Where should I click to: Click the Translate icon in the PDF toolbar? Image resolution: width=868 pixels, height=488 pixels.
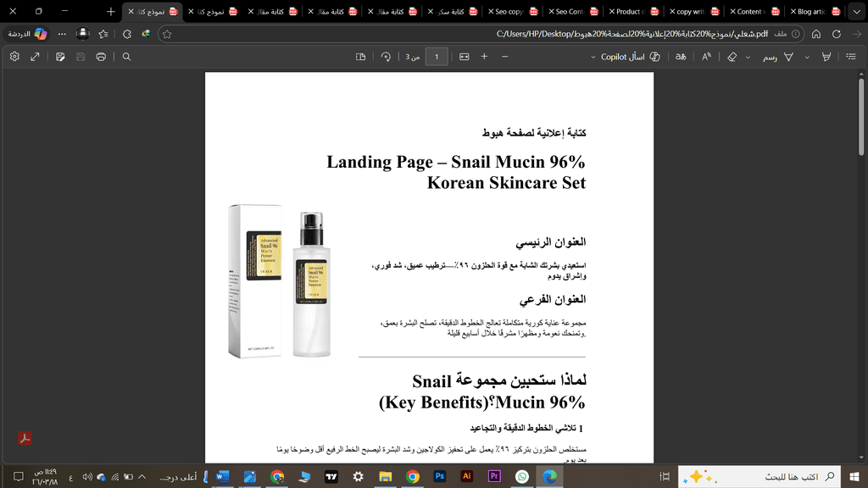[681, 57]
